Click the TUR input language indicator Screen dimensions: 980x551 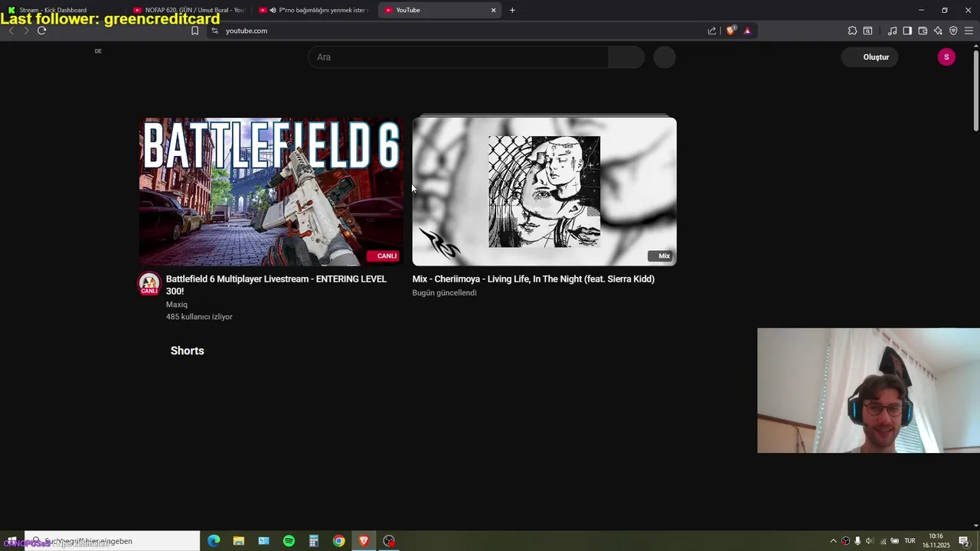[910, 541]
